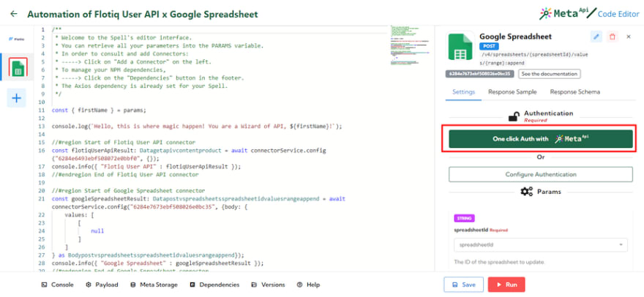Open the Dependencies manager
Screen dimensions: 644x297
tap(215, 285)
